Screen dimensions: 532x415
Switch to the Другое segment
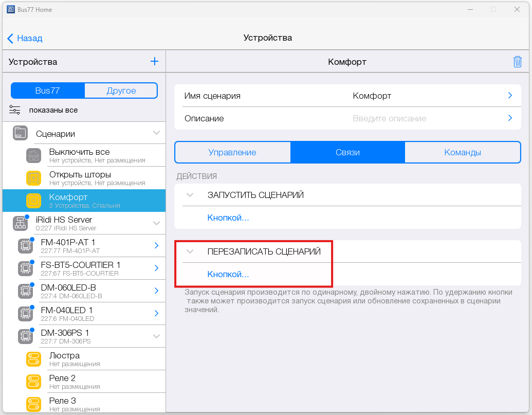click(121, 91)
